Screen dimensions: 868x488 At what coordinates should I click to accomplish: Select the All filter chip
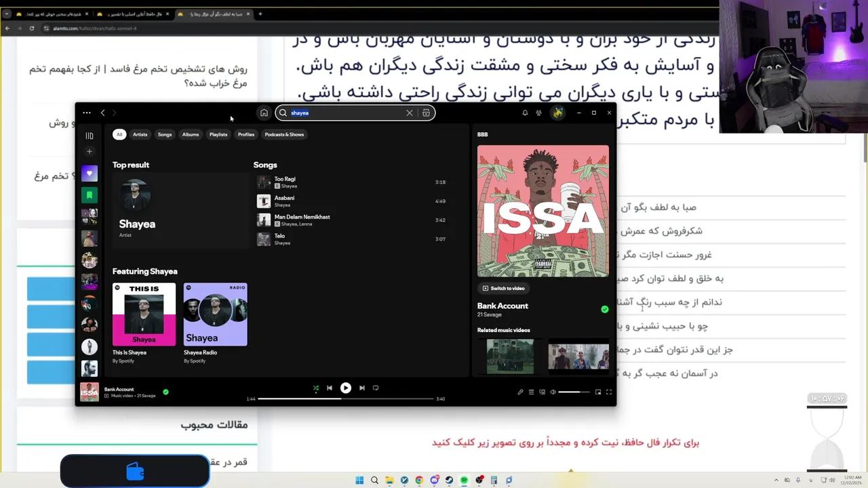click(119, 134)
